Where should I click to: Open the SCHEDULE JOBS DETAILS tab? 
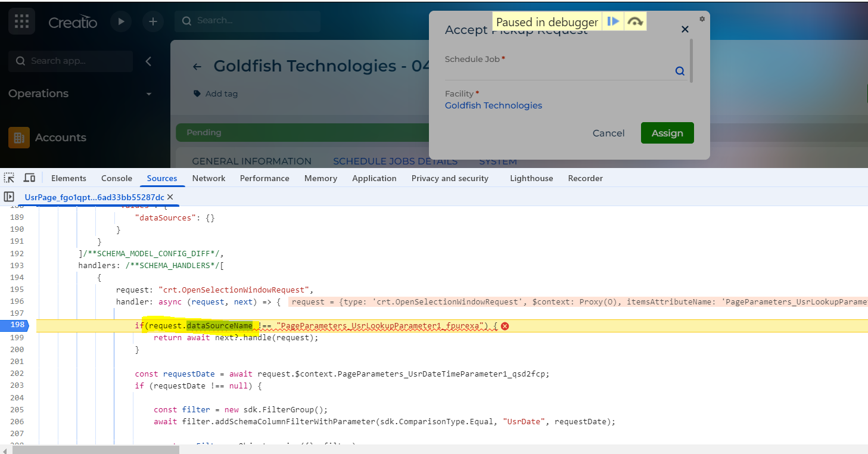click(x=395, y=161)
